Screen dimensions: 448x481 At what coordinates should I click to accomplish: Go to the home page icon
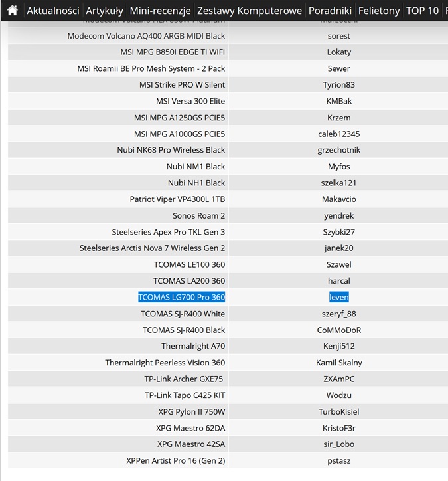click(12, 11)
